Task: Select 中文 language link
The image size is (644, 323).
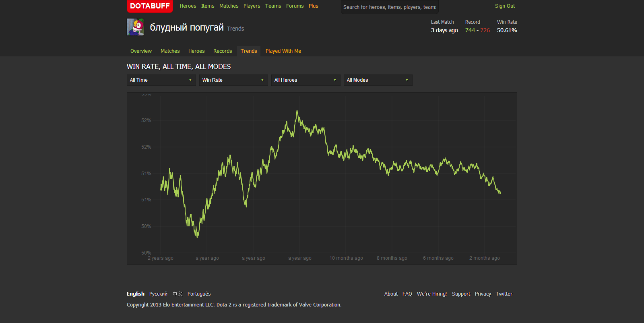Action: click(178, 294)
